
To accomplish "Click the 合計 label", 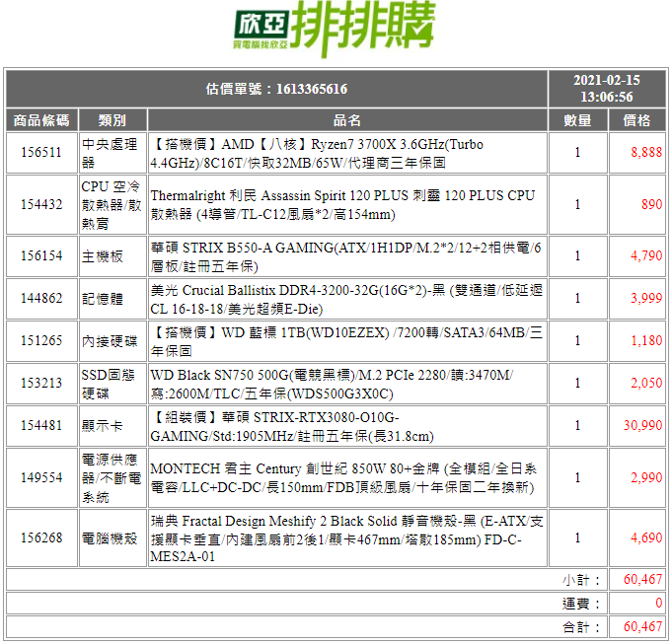I will pos(580,627).
